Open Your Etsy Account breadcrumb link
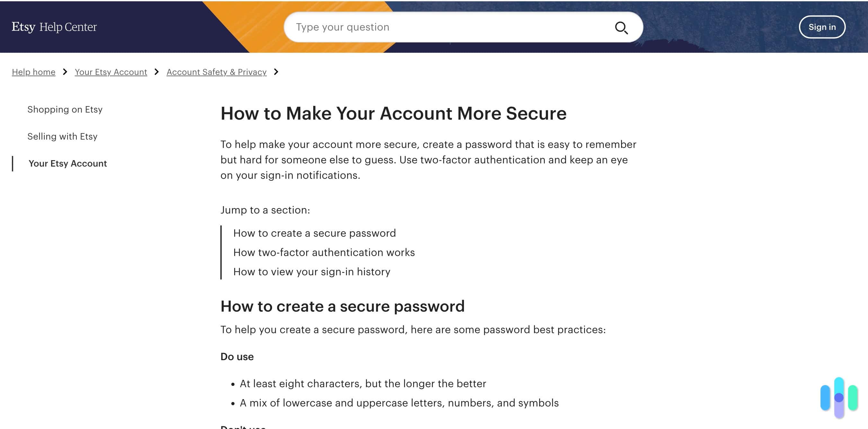The image size is (868, 429). click(111, 72)
